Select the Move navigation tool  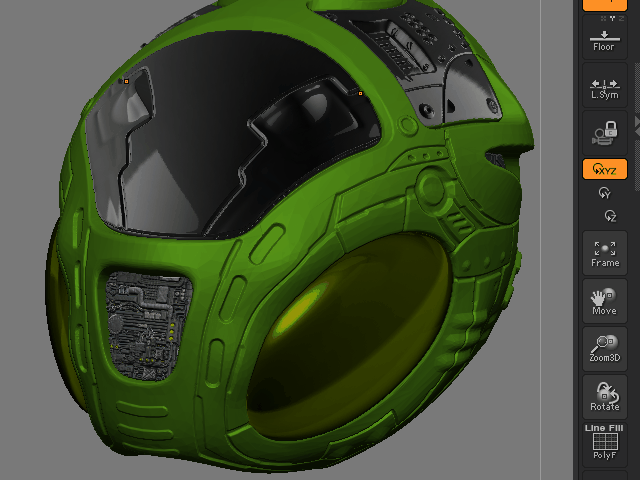coord(604,300)
